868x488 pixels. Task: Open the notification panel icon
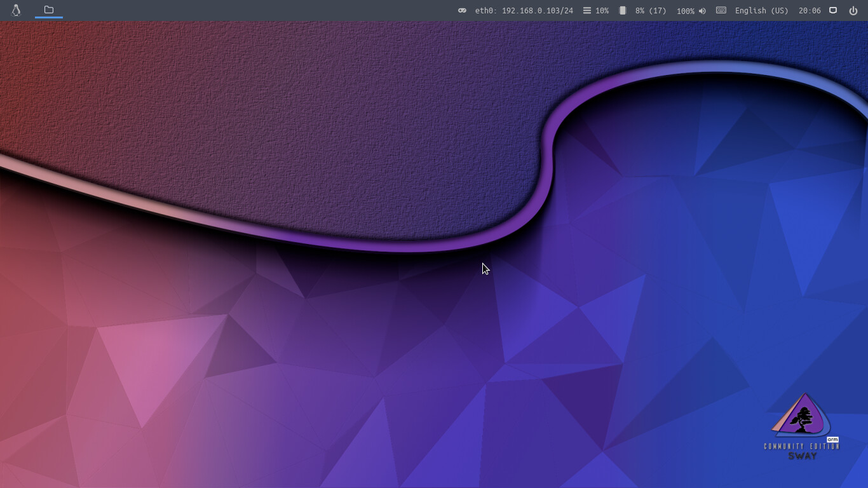(833, 10)
